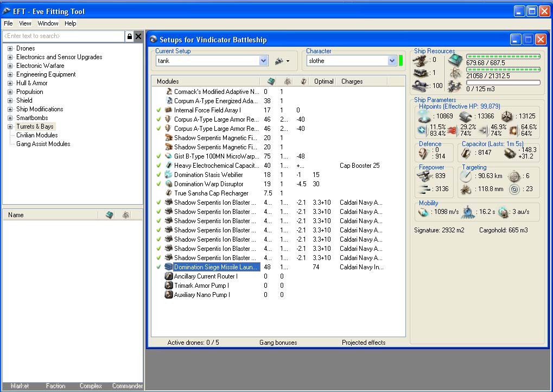Click the CPU icon in Modules column header
Viewport: 553px width, 392px height.
[x=271, y=81]
